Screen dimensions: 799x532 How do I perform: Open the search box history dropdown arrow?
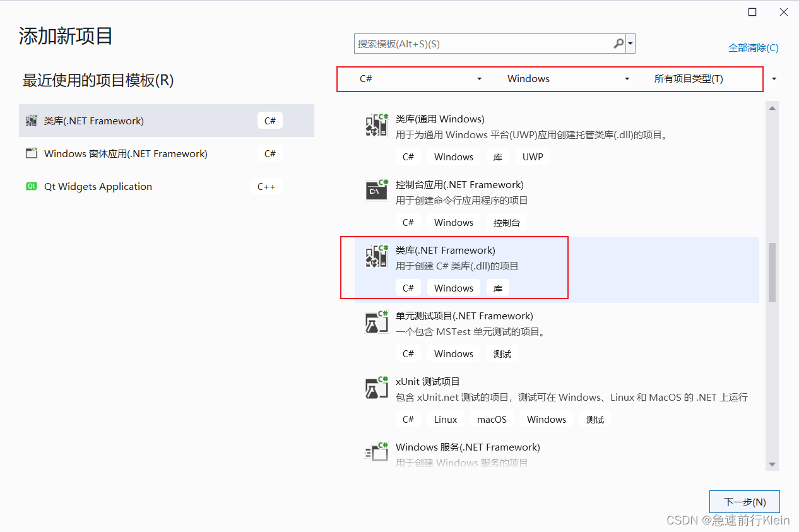point(630,44)
